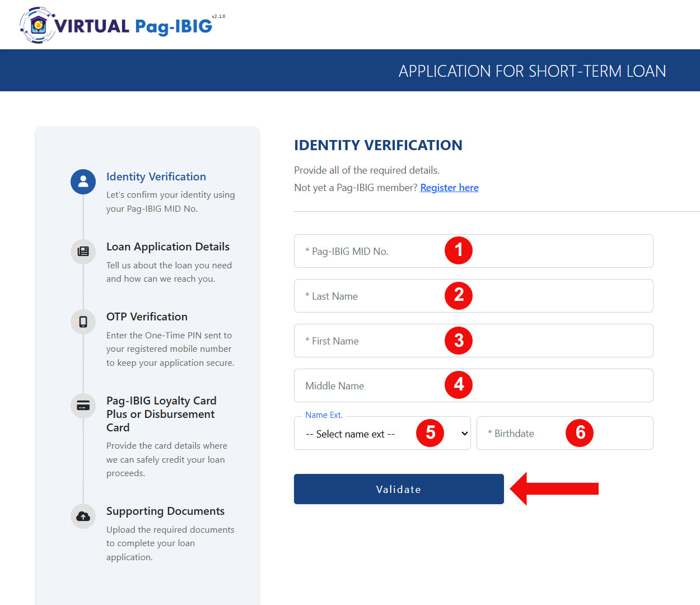The height and width of the screenshot is (605, 700).
Task: Click the v2.1.0 version label
Action: (218, 17)
